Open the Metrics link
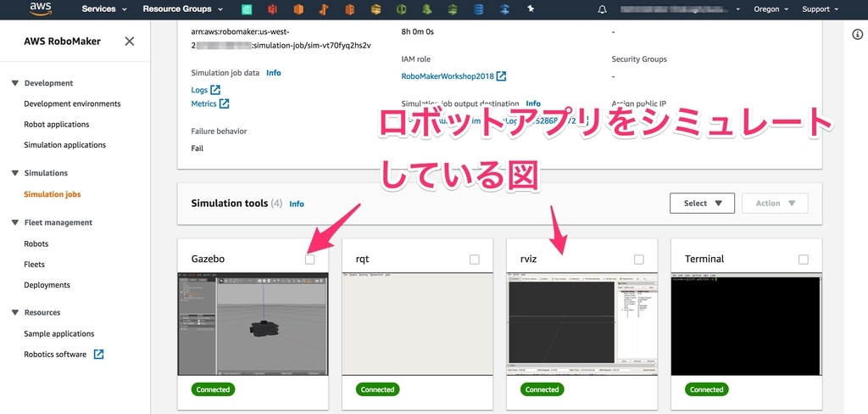868x414 pixels. pyautogui.click(x=203, y=103)
